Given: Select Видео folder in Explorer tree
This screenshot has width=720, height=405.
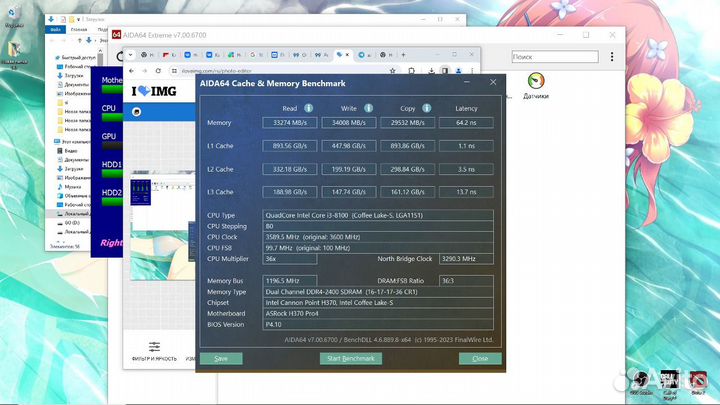Looking at the screenshot, I should point(71,150).
